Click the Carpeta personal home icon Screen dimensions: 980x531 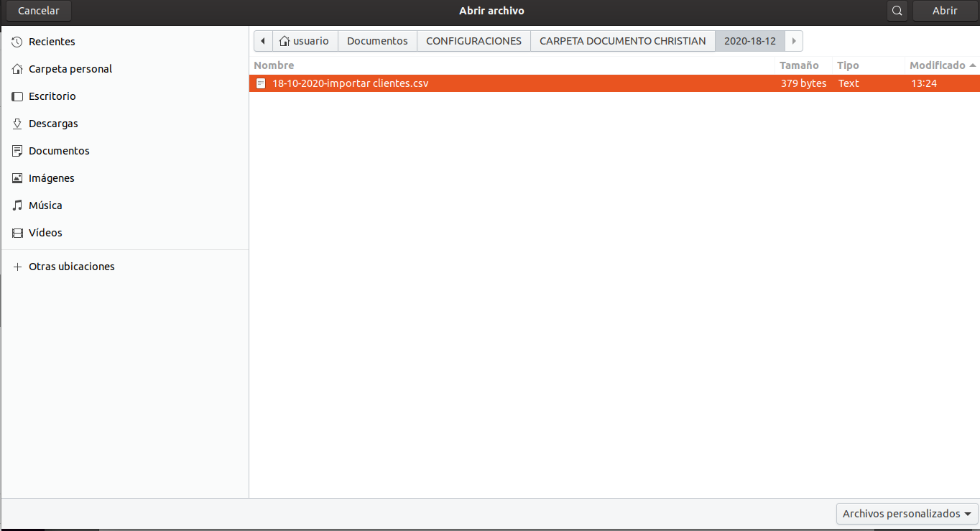[18, 69]
